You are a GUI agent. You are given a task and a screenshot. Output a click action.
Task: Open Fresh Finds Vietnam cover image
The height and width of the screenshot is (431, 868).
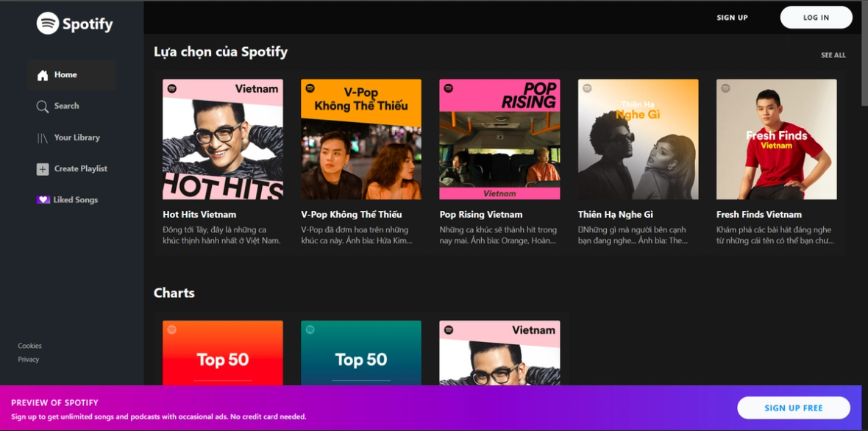coord(777,139)
